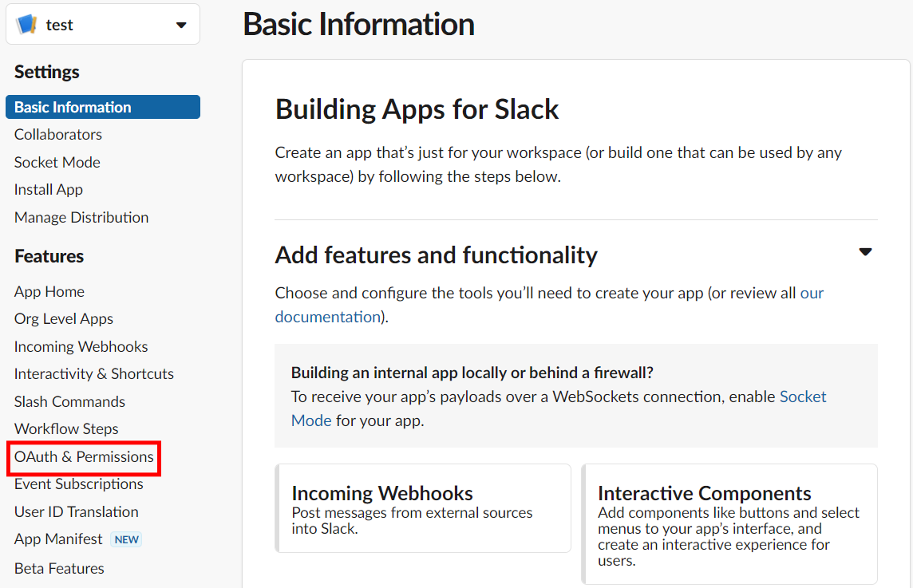Open the test app selector dropdown
The height and width of the screenshot is (588, 913).
(103, 25)
